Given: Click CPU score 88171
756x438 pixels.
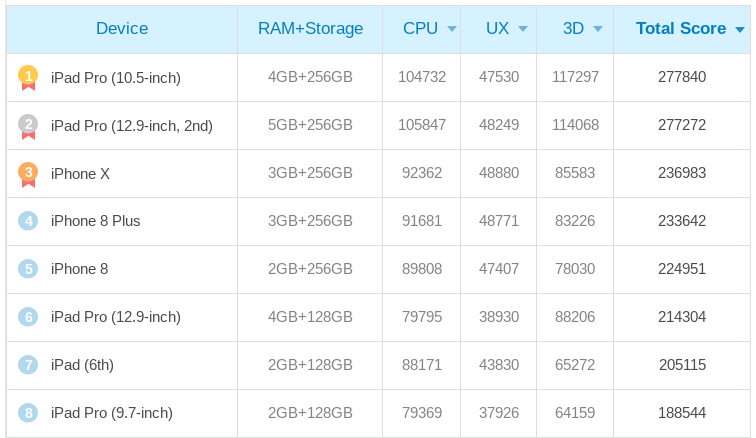Looking at the screenshot, I should pos(422,365).
